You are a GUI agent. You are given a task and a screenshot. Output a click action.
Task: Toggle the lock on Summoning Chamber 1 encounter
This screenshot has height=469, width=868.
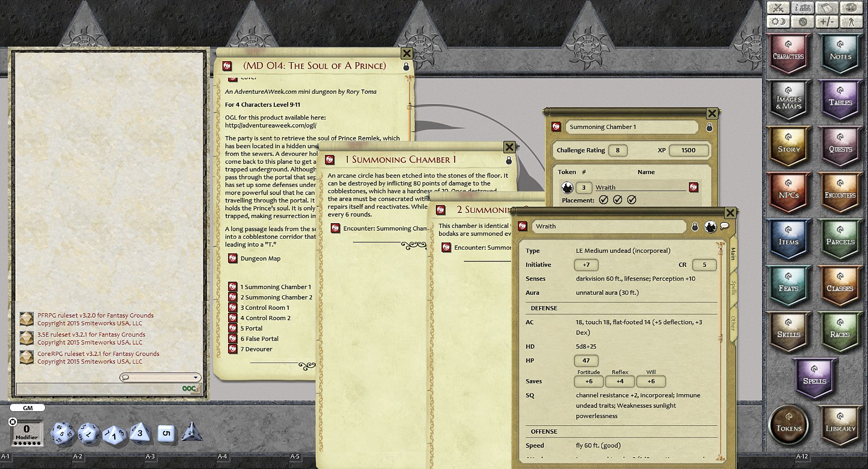(x=709, y=128)
